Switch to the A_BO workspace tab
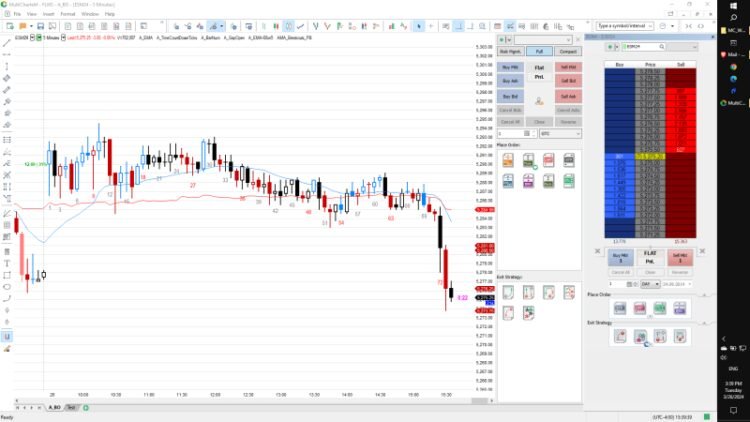The width and height of the screenshot is (750, 422). (54, 408)
